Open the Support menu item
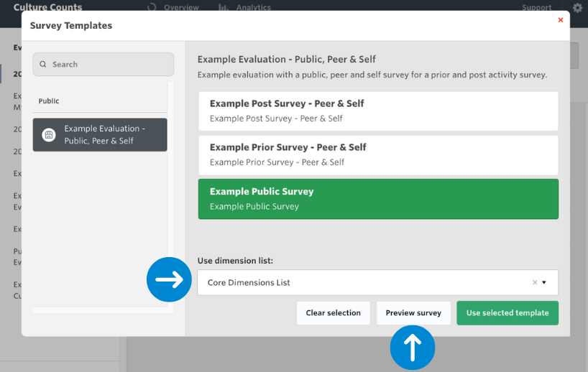The image size is (588, 372). pyautogui.click(x=536, y=8)
